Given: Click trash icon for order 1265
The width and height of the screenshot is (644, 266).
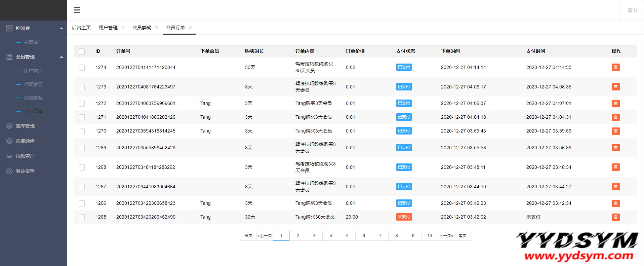Looking at the screenshot, I should (615, 217).
